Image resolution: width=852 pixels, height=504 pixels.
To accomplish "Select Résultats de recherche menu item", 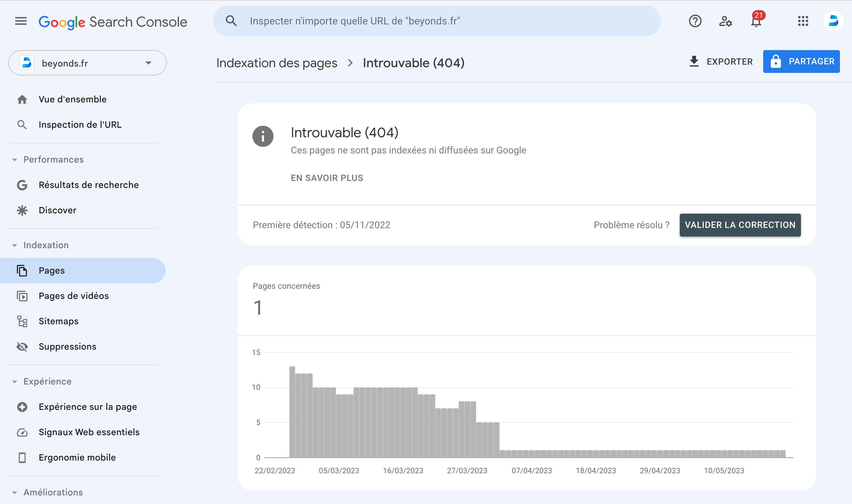I will pos(89,185).
